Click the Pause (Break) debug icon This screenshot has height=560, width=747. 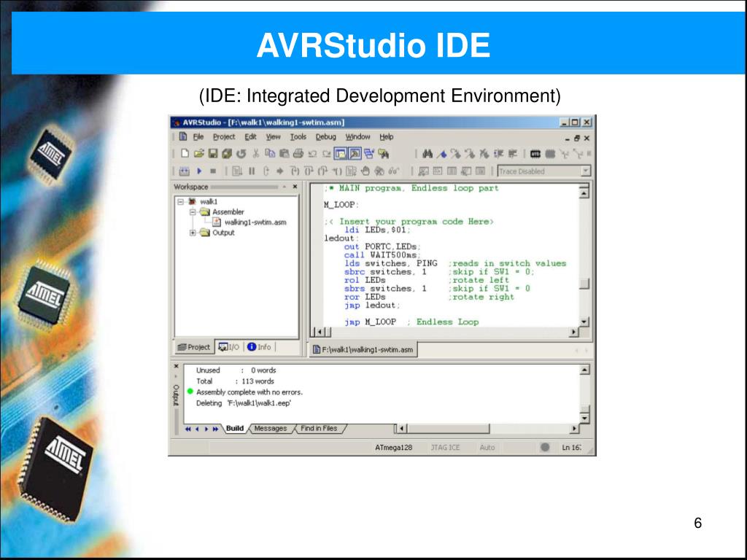click(x=252, y=171)
